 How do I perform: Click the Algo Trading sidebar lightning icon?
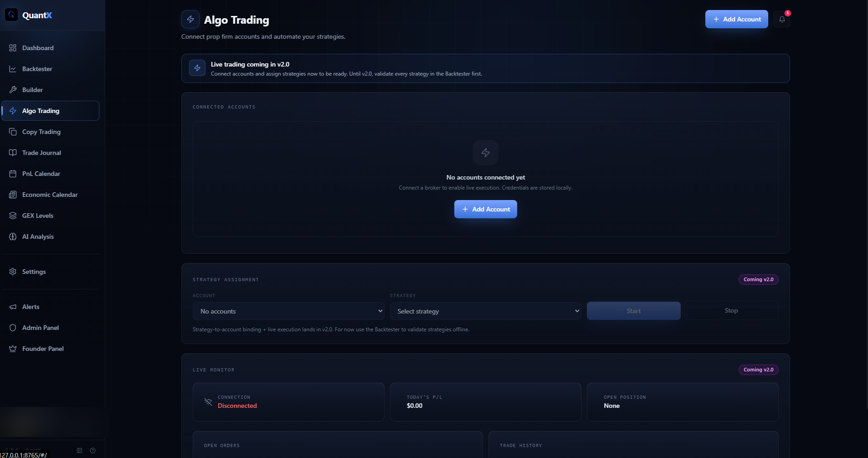(x=13, y=111)
